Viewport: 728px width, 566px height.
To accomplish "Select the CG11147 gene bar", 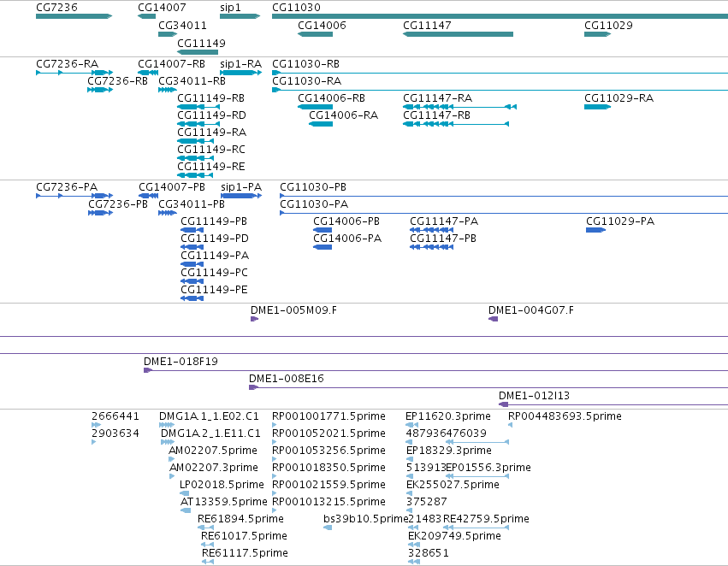I will pos(458,34).
